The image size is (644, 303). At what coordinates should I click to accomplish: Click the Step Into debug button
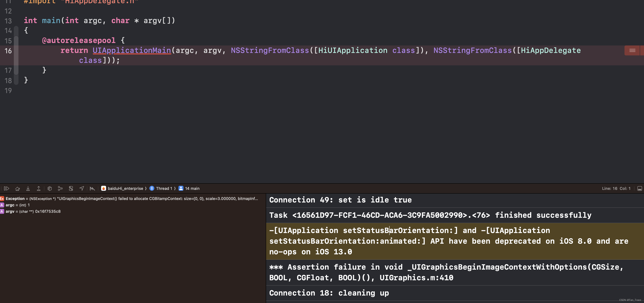click(28, 188)
